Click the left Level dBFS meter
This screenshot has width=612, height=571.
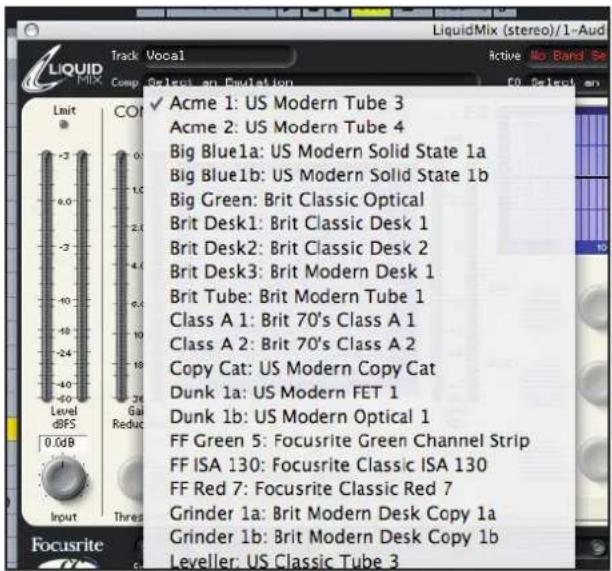click(x=47, y=276)
